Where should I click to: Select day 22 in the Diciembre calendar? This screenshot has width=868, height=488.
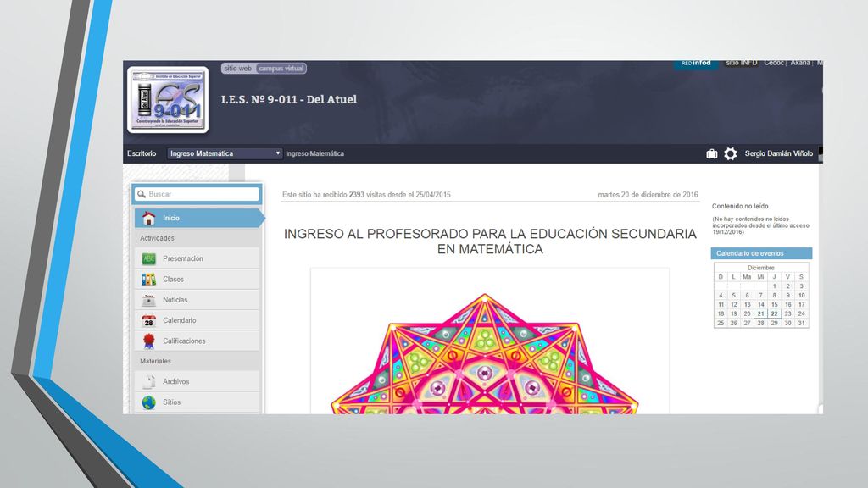[774, 313]
